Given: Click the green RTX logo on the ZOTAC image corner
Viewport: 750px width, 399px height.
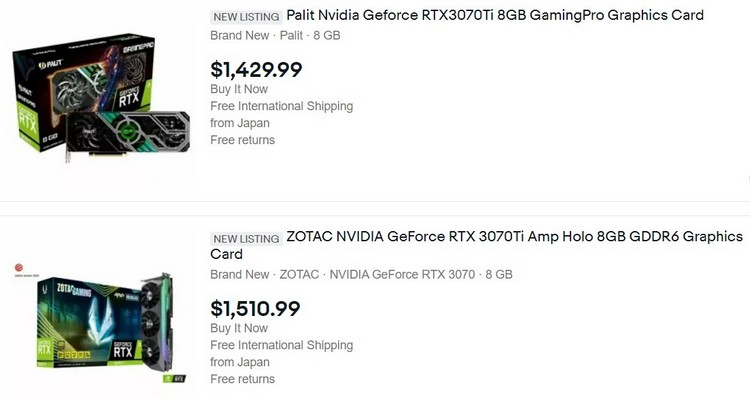Looking at the screenshot, I should (x=174, y=378).
